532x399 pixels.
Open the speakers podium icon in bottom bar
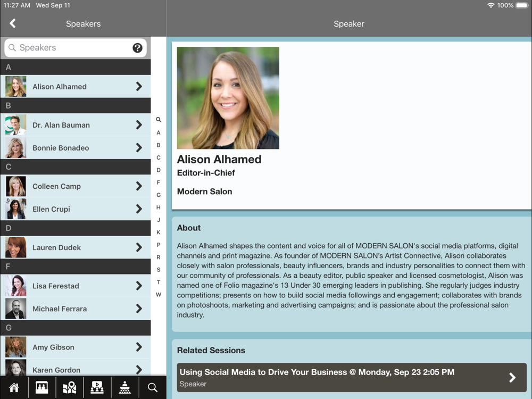point(125,387)
